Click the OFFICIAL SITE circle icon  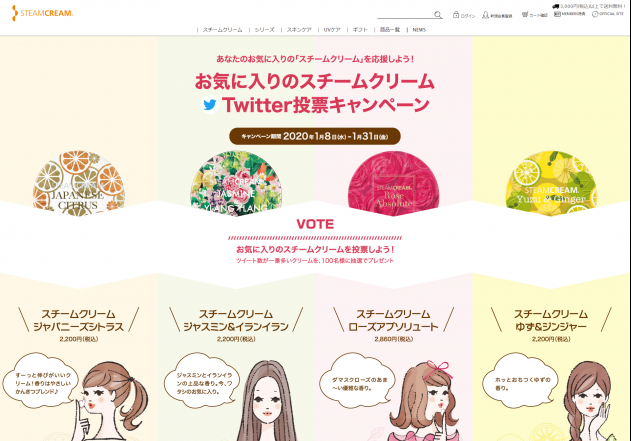595,14
